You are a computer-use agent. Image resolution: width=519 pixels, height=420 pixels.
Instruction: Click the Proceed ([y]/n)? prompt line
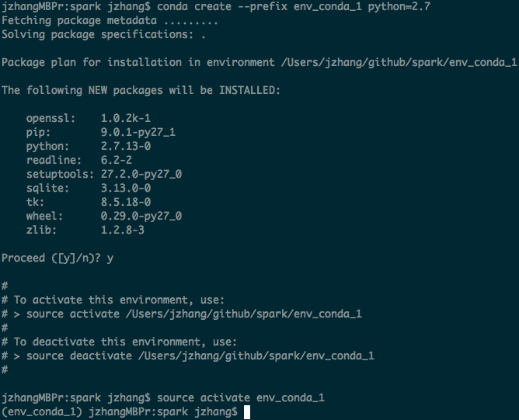pos(57,258)
